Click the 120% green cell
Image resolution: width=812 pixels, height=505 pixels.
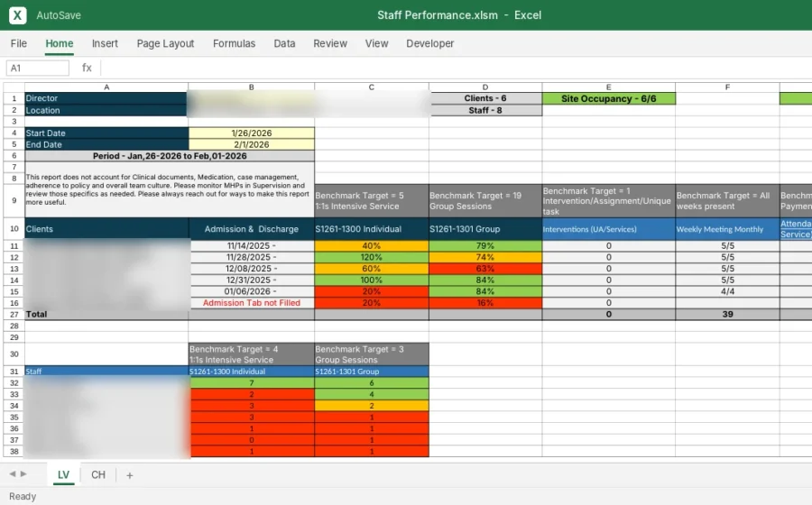tap(372, 257)
